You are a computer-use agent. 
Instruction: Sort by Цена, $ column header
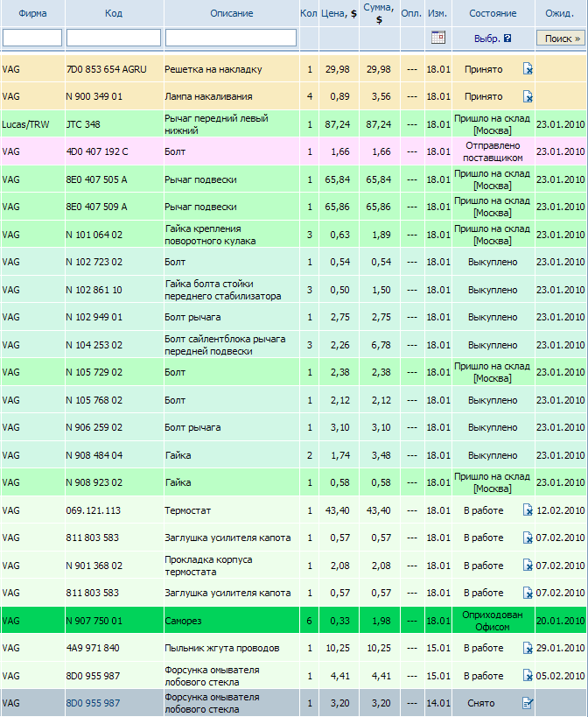coord(339,13)
